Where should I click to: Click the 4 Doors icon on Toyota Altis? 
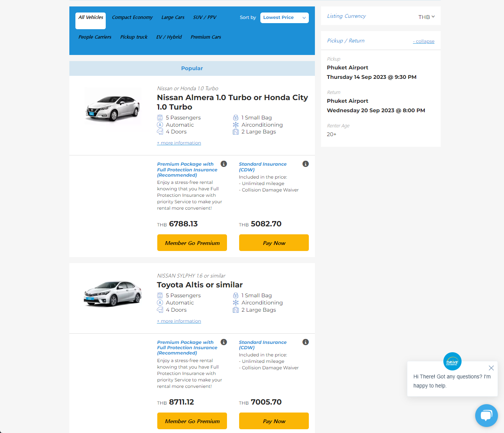[160, 310]
